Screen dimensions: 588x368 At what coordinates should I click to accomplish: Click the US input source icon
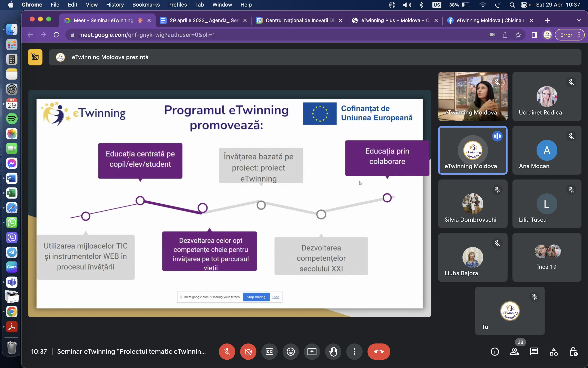point(437,5)
